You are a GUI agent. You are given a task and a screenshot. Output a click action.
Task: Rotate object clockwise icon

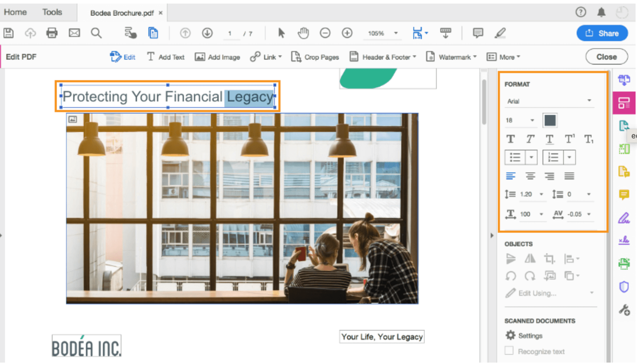tap(530, 276)
